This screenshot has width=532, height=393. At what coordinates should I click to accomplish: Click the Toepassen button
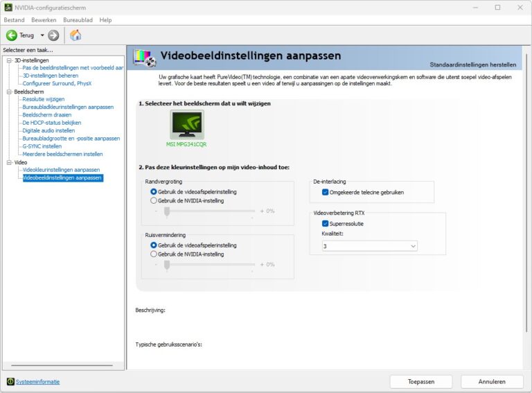point(420,381)
